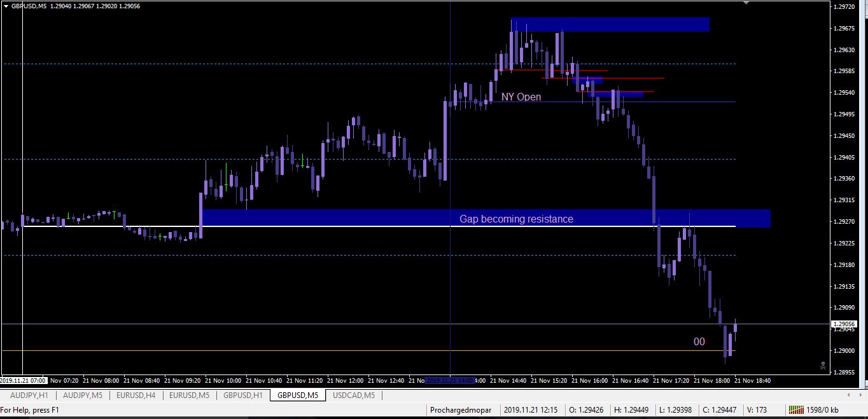Click the L: 1.29398 low value
The width and height of the screenshot is (868, 419).
(x=675, y=410)
